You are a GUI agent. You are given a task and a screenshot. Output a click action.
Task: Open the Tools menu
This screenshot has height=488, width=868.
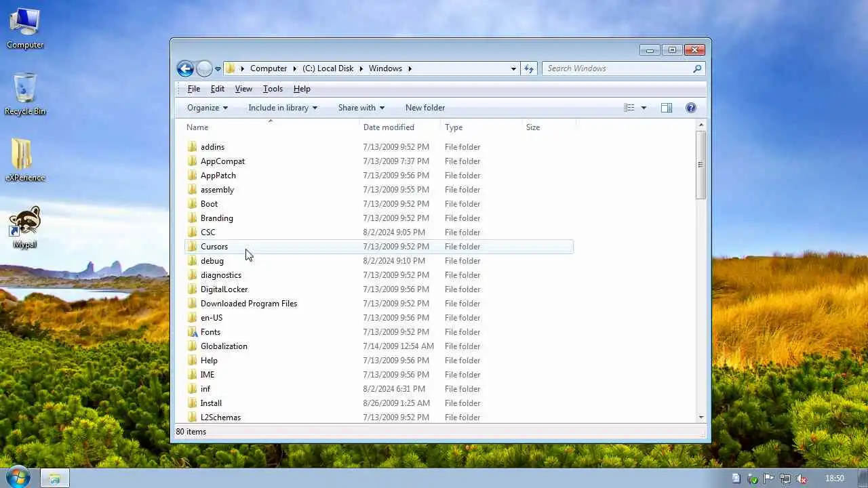[x=273, y=89]
